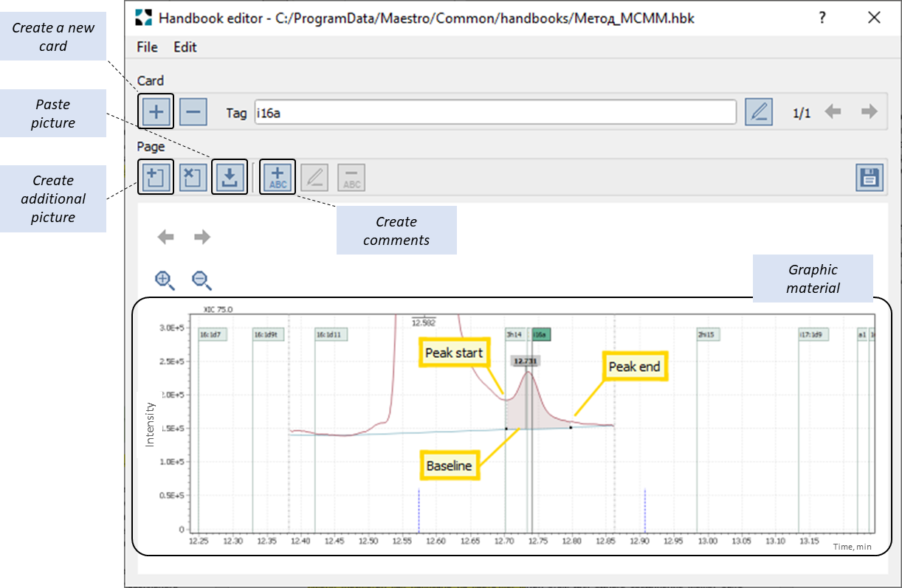Delete the current card with the minus button
This screenshot has width=902, height=588.
click(x=193, y=112)
